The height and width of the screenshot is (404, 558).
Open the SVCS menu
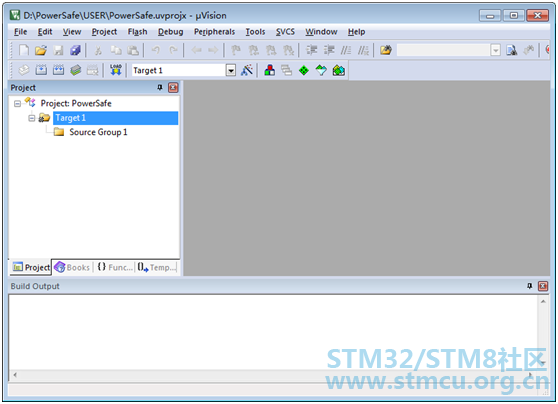pos(285,32)
